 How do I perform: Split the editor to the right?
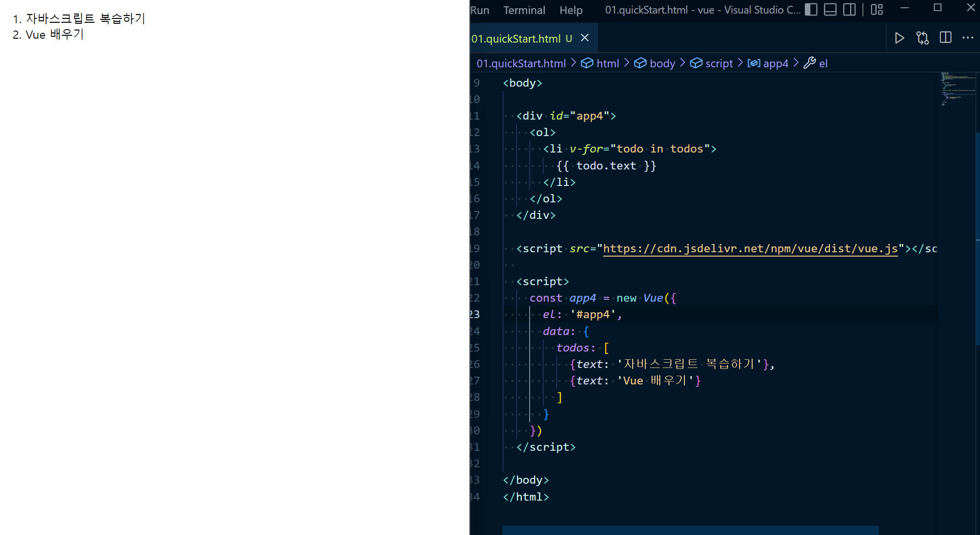(x=945, y=38)
